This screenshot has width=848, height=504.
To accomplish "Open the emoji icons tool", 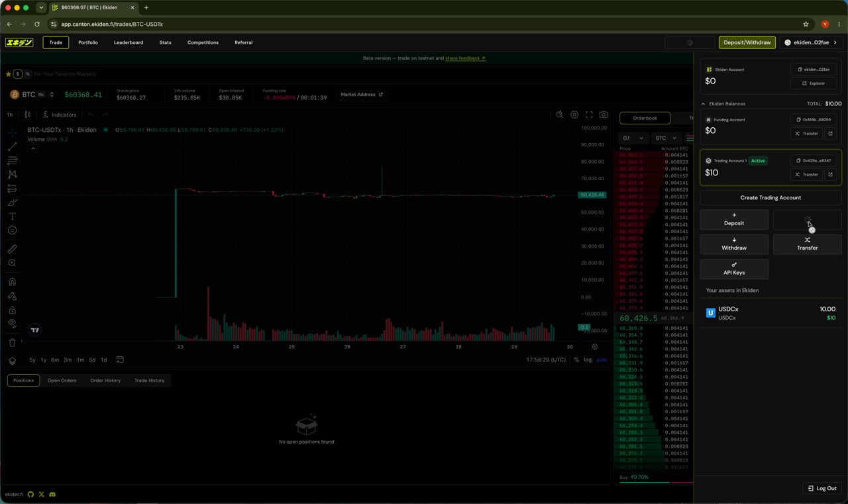I will [x=12, y=230].
